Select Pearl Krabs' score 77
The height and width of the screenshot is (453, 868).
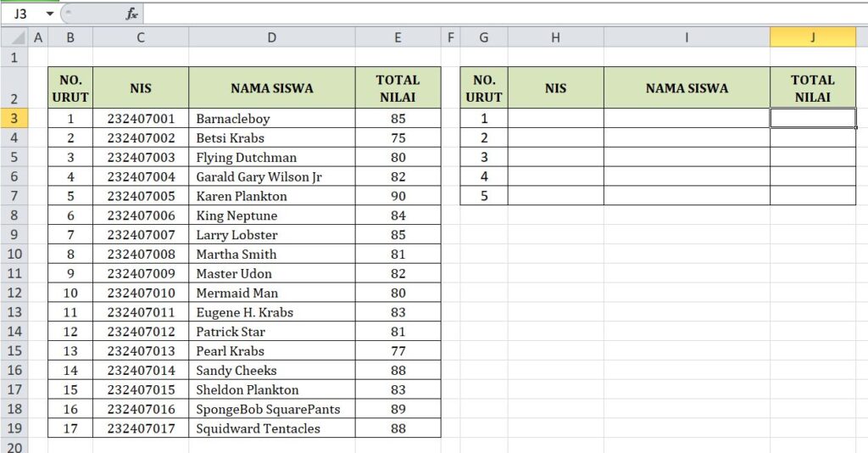tap(398, 350)
